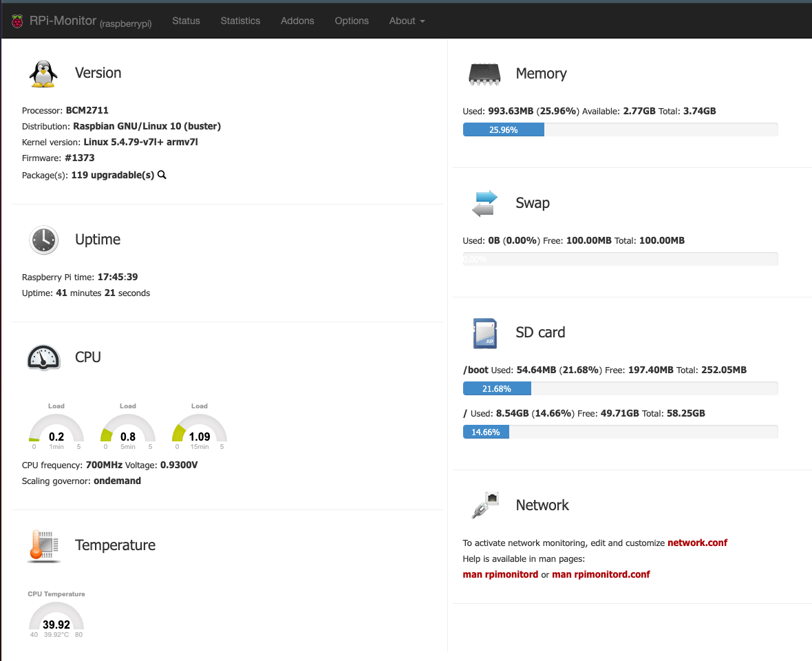Click the Network cable icon
This screenshot has width=812, height=661.
(x=485, y=505)
